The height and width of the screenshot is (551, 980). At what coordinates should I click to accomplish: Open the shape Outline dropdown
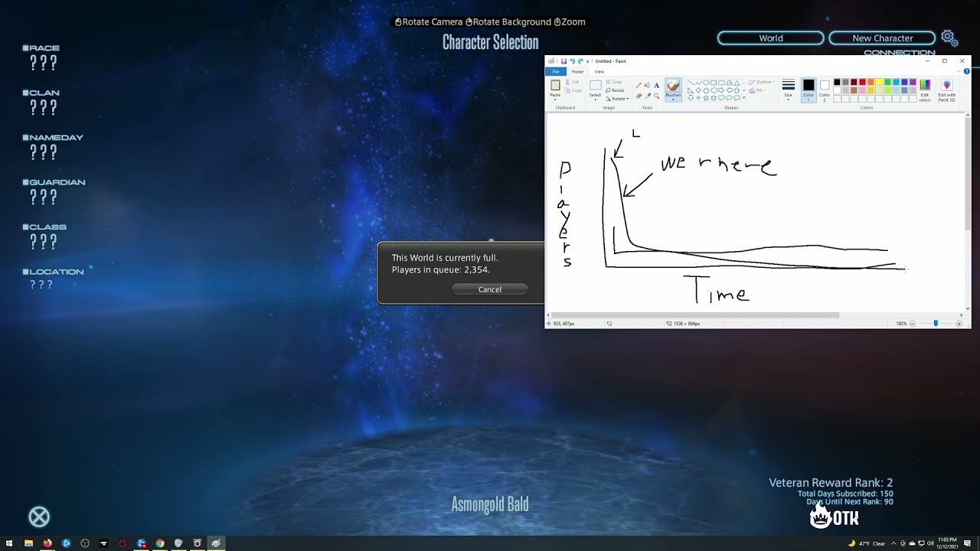[761, 82]
